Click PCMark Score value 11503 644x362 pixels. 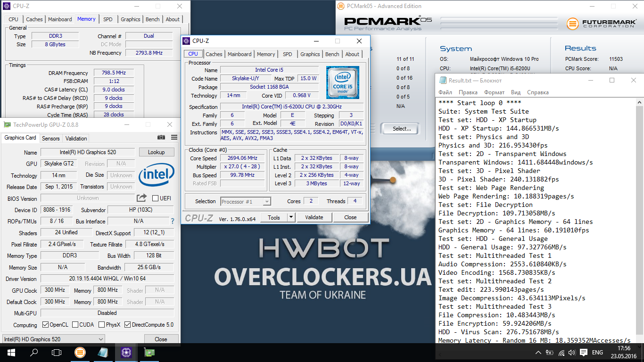click(616, 59)
